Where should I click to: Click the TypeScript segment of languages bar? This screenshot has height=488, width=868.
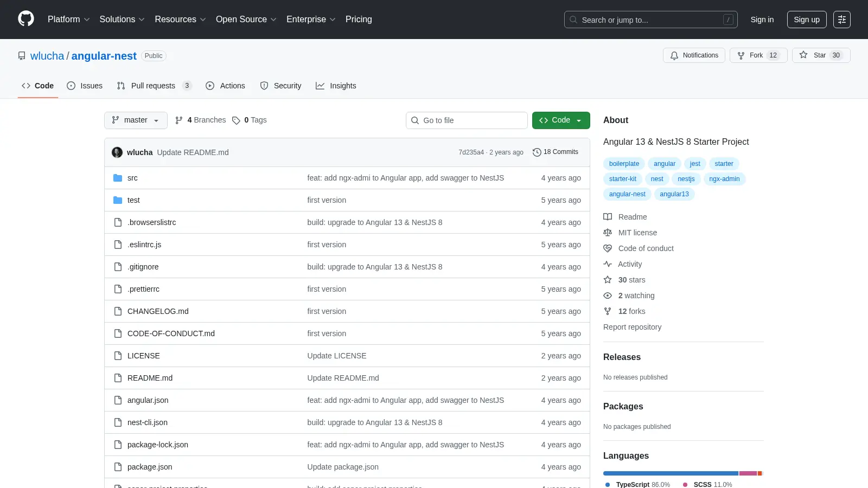coord(671,473)
